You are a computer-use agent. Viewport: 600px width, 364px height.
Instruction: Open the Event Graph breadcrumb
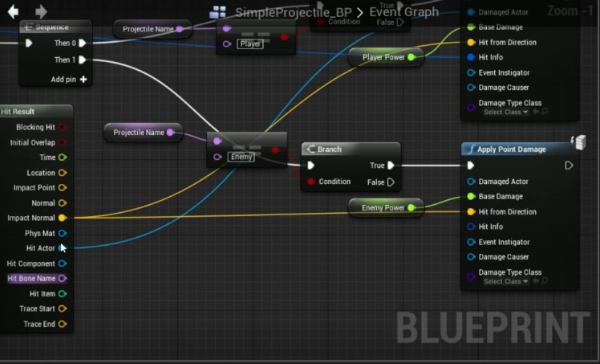(404, 12)
